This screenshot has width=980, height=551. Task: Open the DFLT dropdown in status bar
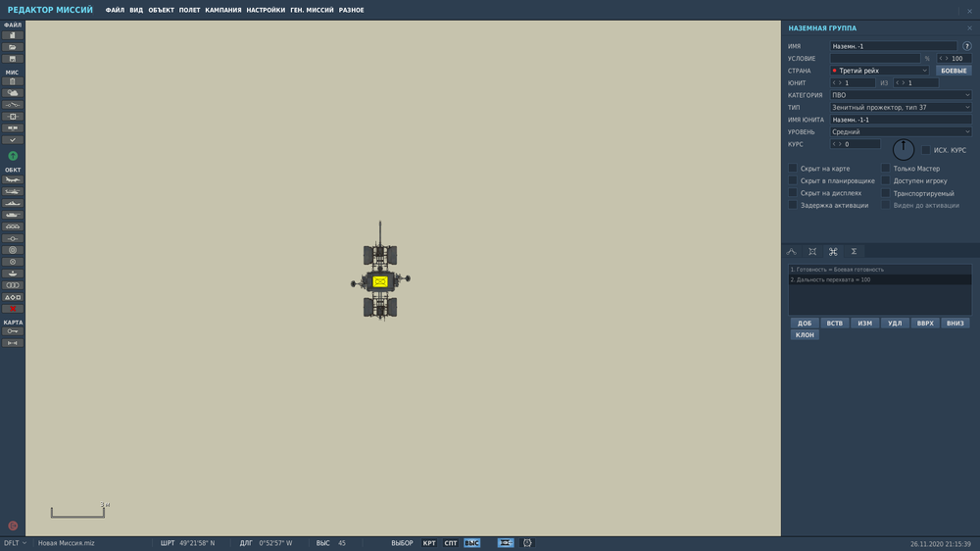pos(15,543)
